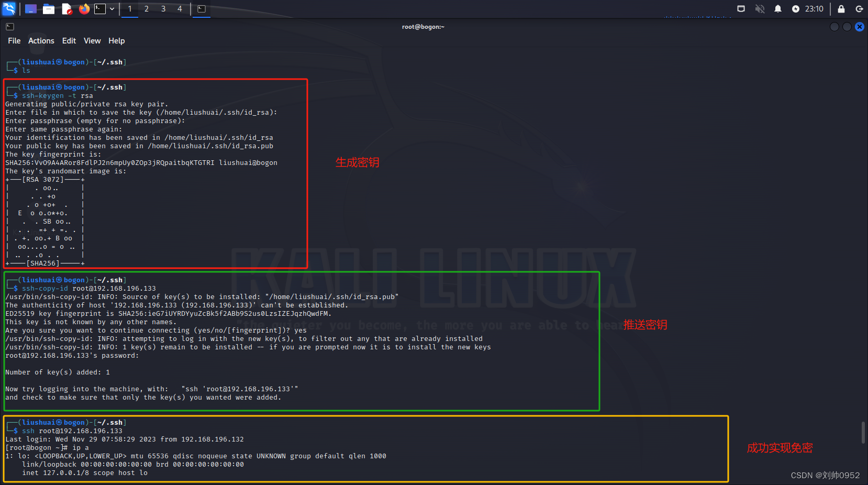Click the 'Your public key has been saved' line
The image size is (868, 485).
[139, 146]
